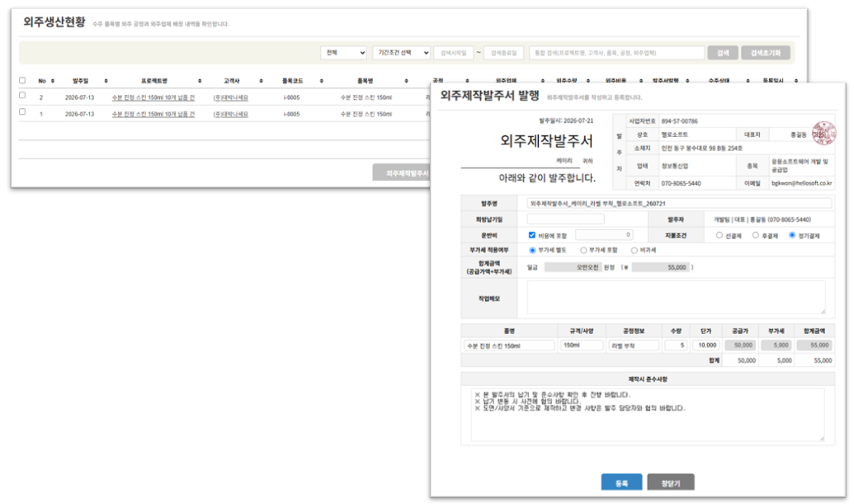The height and width of the screenshot is (504, 854).
Task: Edit the 품명 field 수분 진정 스킨 150ml
Action: [509, 345]
